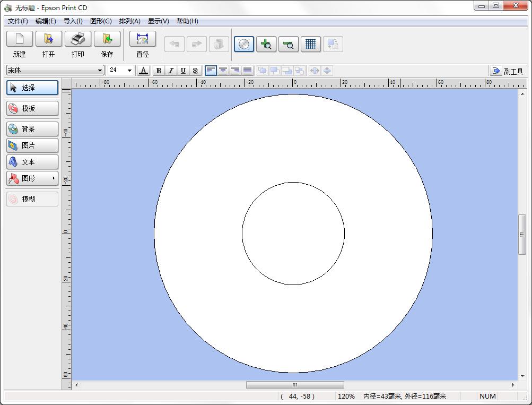Click the Print (打印) printer icon
Image resolution: width=532 pixels, height=405 pixels.
click(x=78, y=39)
